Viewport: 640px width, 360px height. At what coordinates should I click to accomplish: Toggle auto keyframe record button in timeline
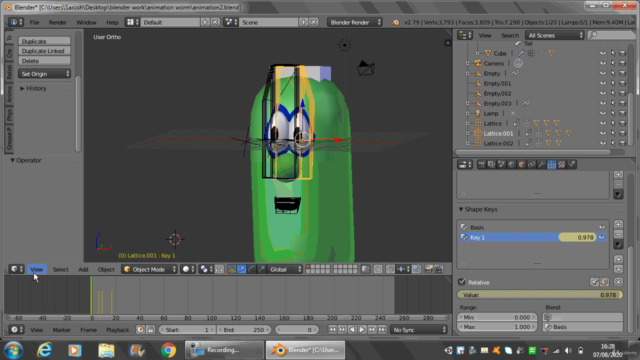pos(140,329)
